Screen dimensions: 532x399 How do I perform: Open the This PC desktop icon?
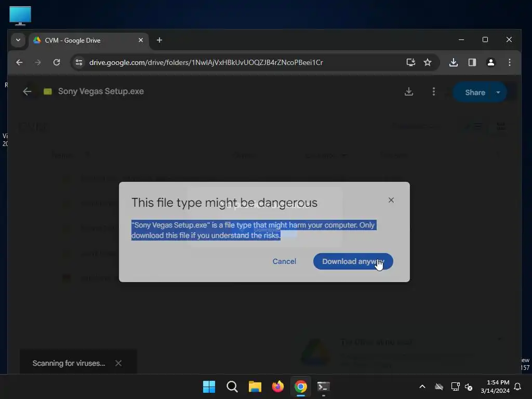(x=20, y=16)
